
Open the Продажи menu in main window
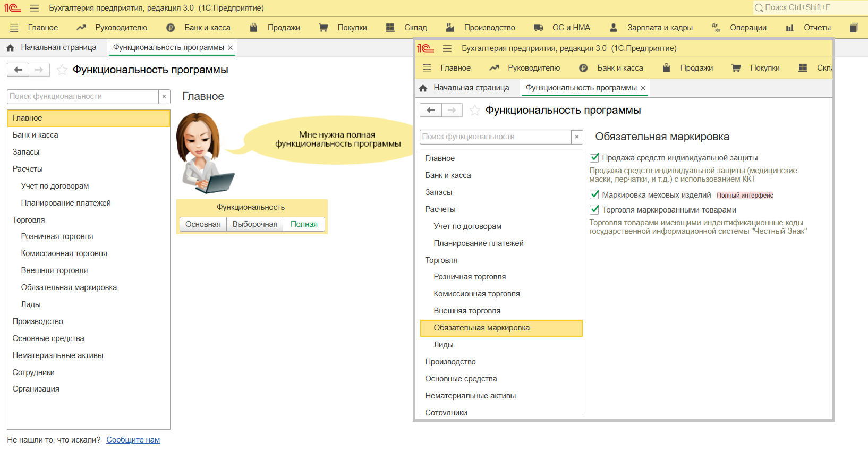click(x=284, y=28)
